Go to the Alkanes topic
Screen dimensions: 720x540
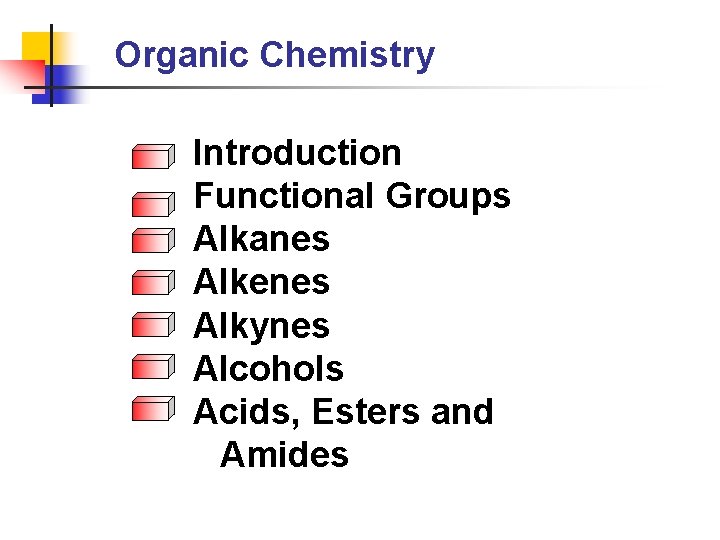[261, 238]
